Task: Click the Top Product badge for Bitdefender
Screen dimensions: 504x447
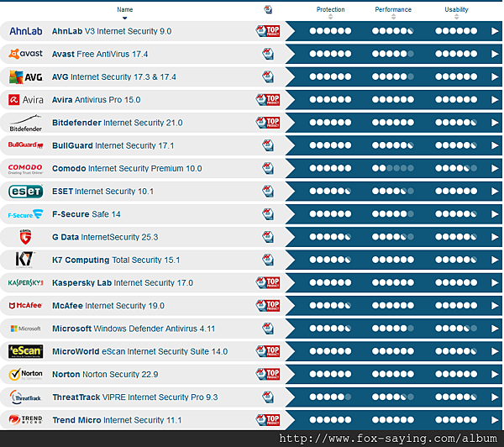Action: point(268,123)
